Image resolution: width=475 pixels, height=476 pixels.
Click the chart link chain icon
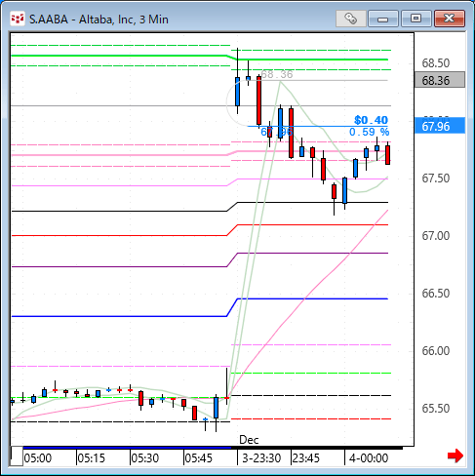click(350, 19)
